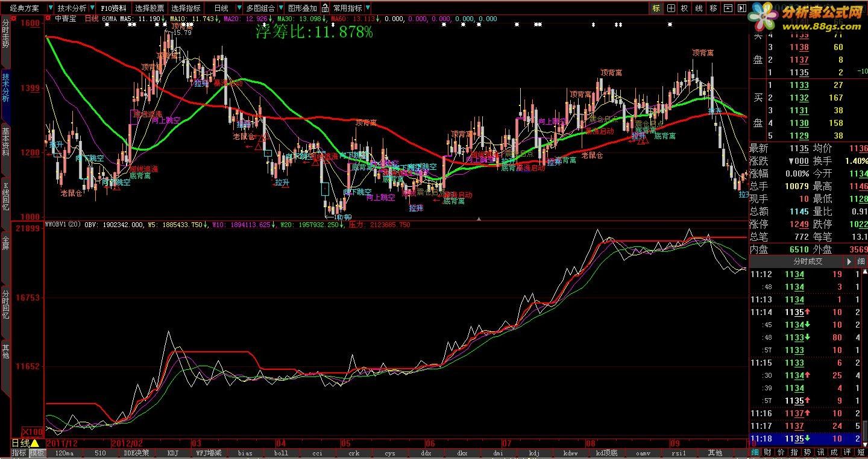Select the 线 line drawing tool

[699, 8]
